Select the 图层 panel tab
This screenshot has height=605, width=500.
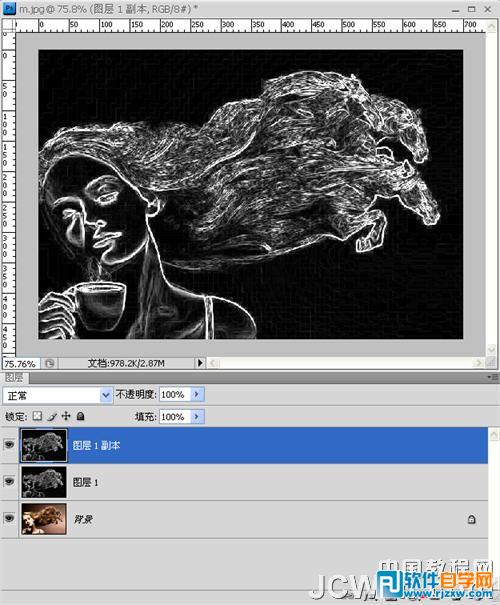coord(14,378)
